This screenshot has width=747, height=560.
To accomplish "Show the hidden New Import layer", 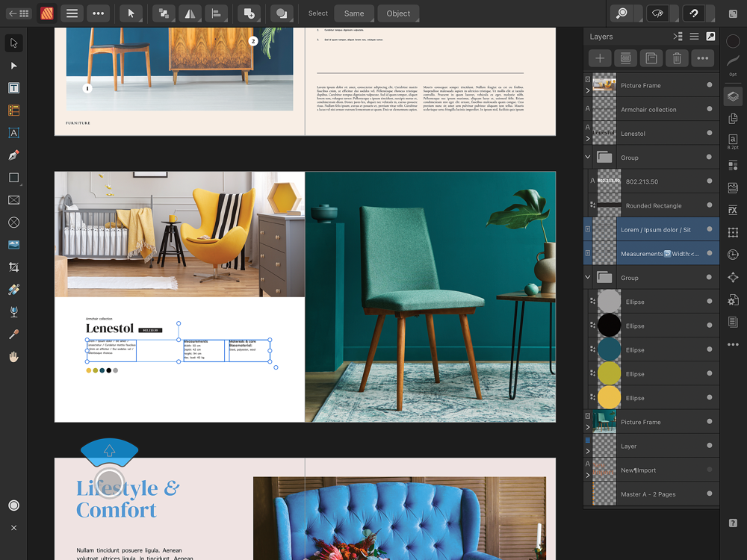I will (x=710, y=470).
